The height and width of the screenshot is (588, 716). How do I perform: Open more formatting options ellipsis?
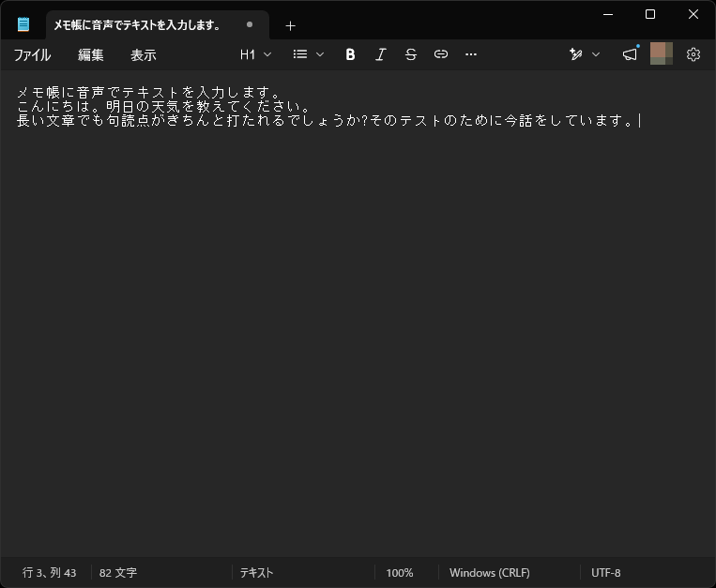coord(471,54)
